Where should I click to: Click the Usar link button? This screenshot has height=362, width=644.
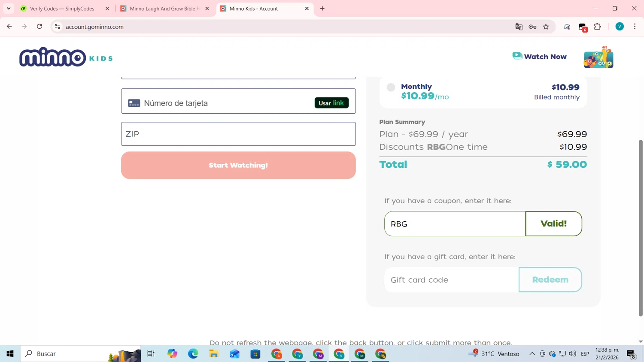[331, 103]
